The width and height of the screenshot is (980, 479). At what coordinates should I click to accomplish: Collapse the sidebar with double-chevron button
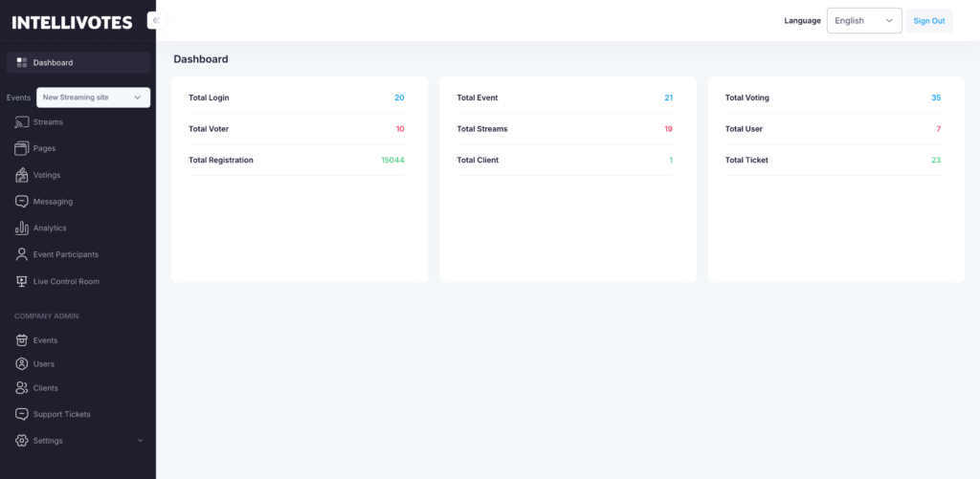click(x=155, y=20)
